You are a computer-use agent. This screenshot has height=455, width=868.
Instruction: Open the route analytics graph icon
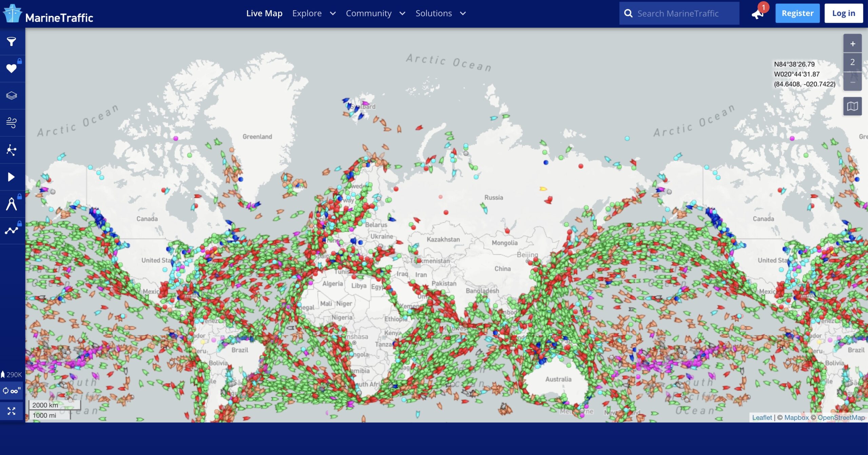click(12, 231)
